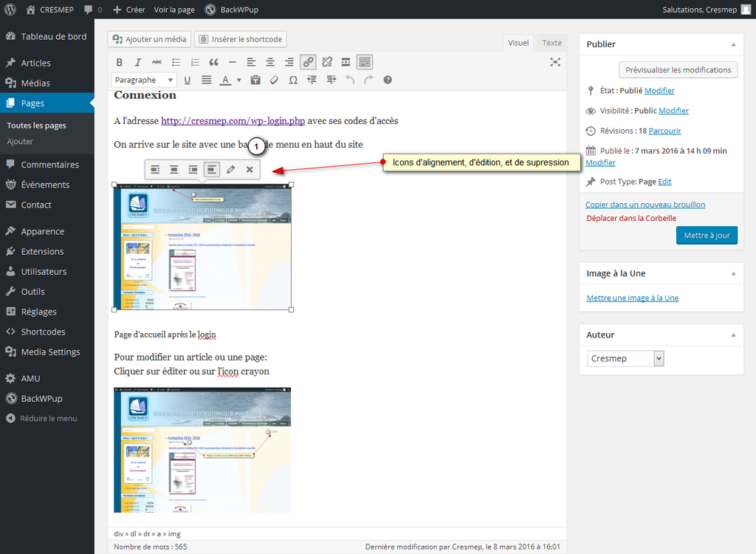The width and height of the screenshot is (756, 554).
Task: Decrease indent of paragraph
Action: click(312, 80)
